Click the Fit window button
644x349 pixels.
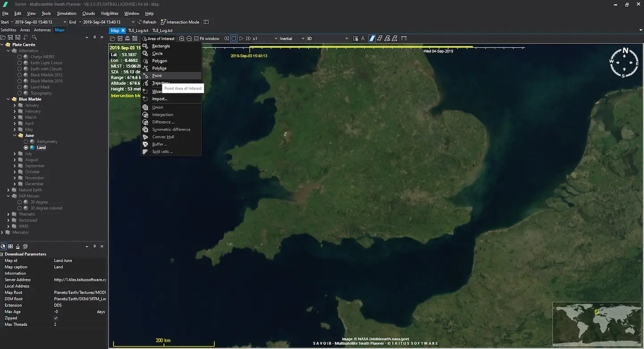click(x=207, y=39)
